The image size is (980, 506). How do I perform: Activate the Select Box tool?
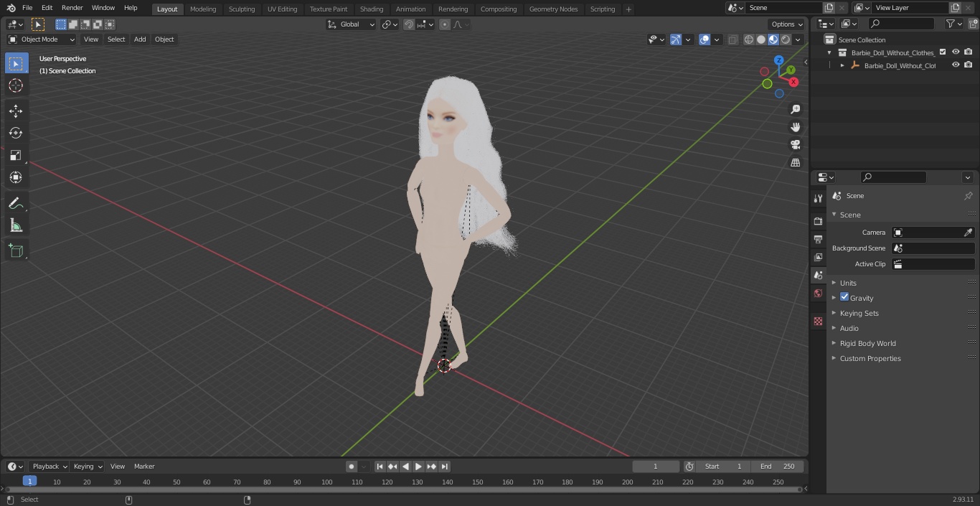[x=16, y=63]
